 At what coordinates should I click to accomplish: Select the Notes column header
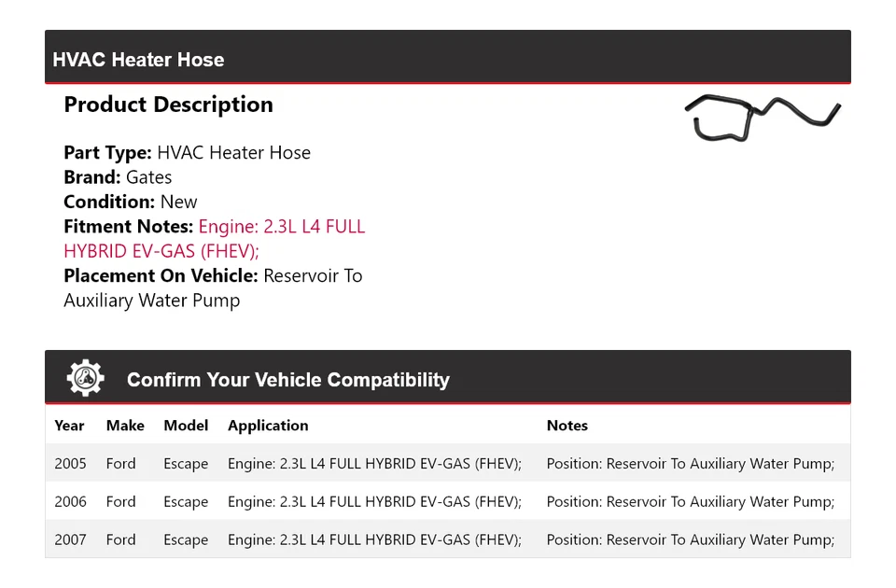[x=567, y=425]
